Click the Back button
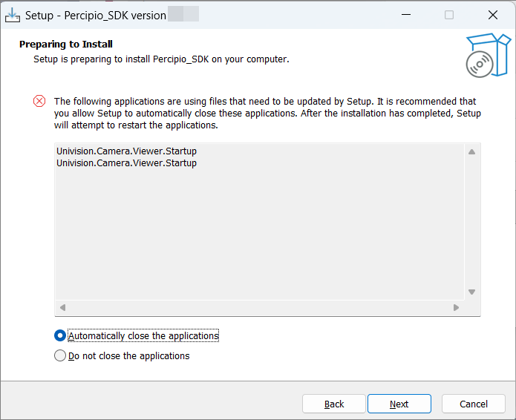The image size is (516, 420). [x=334, y=404]
